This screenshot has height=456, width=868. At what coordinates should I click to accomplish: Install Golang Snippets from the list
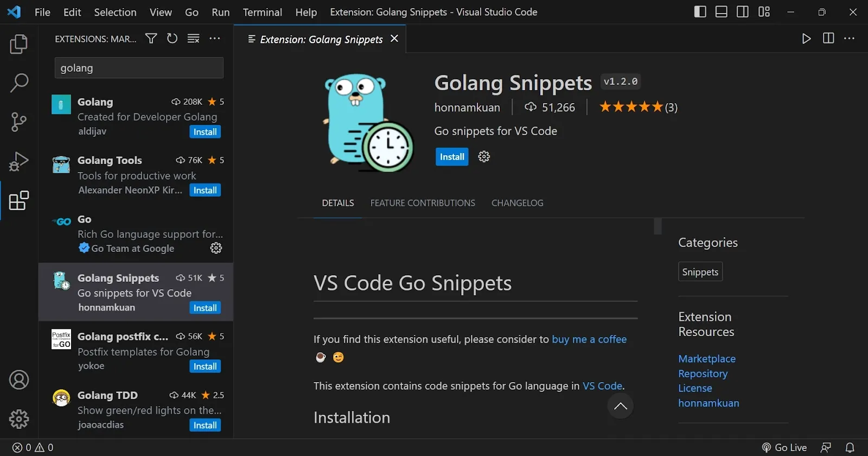[x=205, y=308]
